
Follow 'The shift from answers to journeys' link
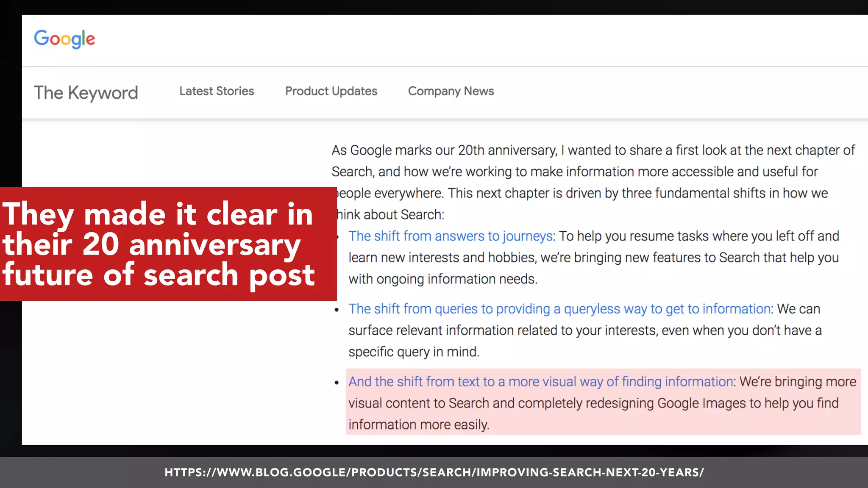pos(451,236)
